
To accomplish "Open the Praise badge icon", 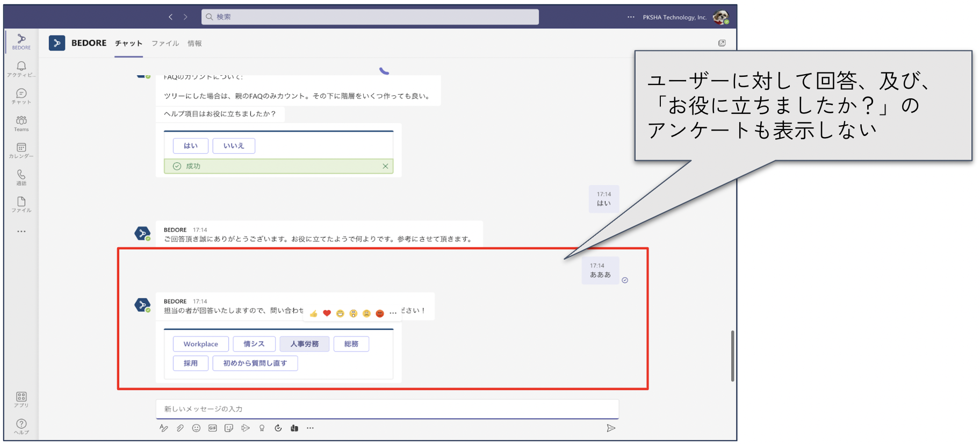I will (x=262, y=428).
